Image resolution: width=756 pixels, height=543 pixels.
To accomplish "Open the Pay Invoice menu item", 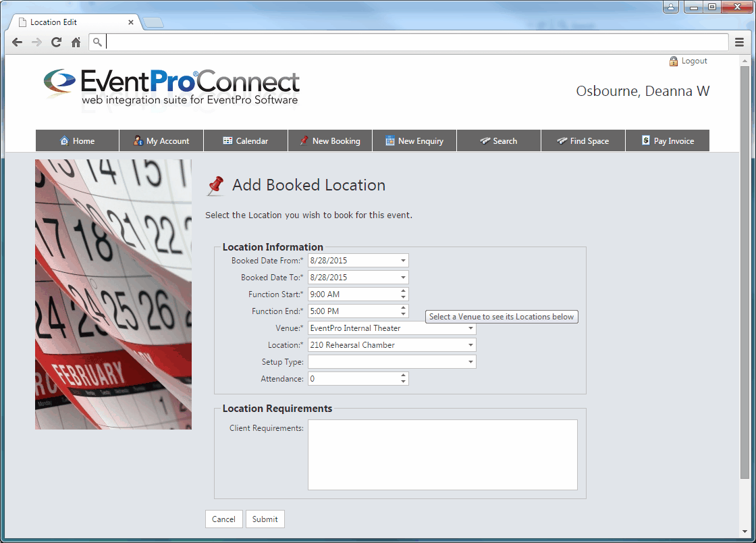I will tap(668, 140).
